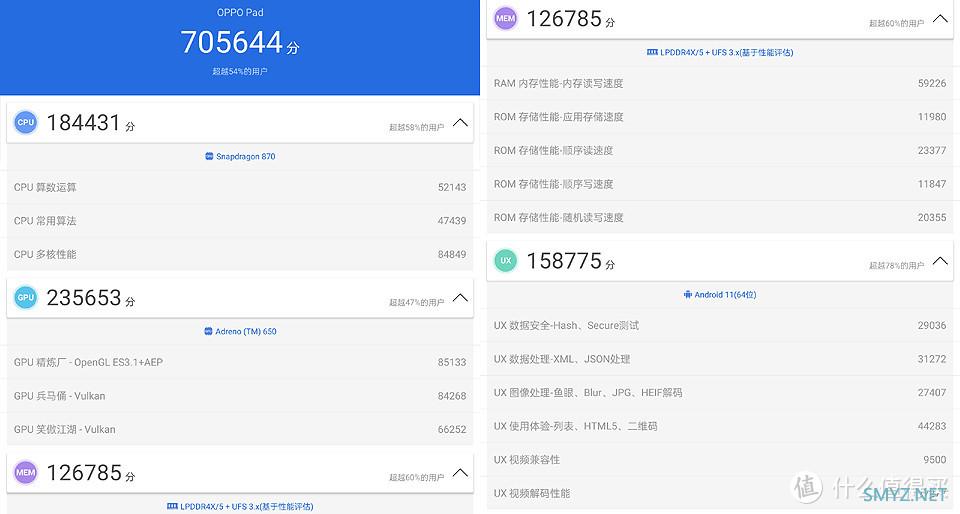The height and width of the screenshot is (514, 960).
Task: Select the CPU 常用算法 row
Action: [x=240, y=221]
